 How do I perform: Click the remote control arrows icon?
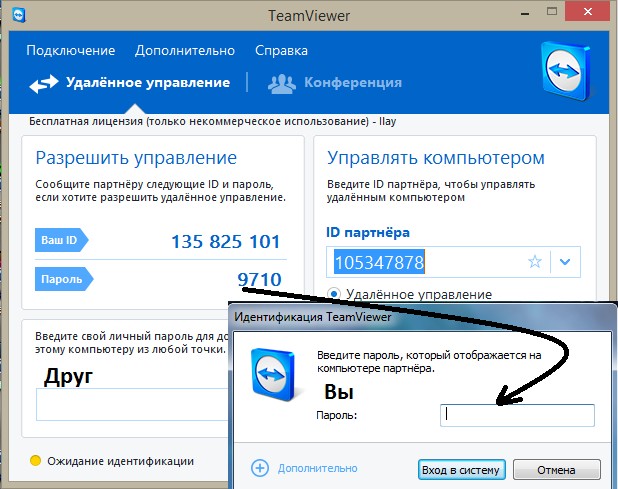click(44, 84)
